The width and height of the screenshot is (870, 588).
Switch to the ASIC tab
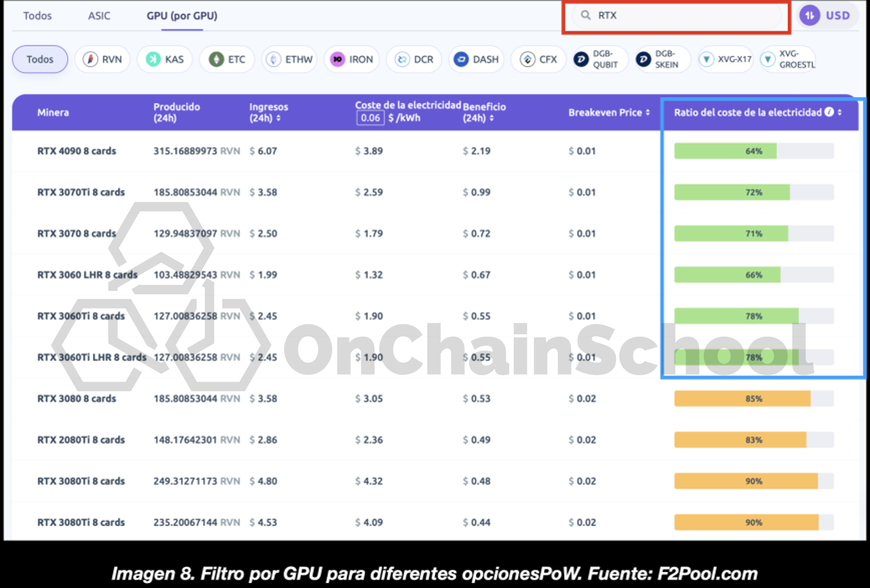pyautogui.click(x=99, y=16)
